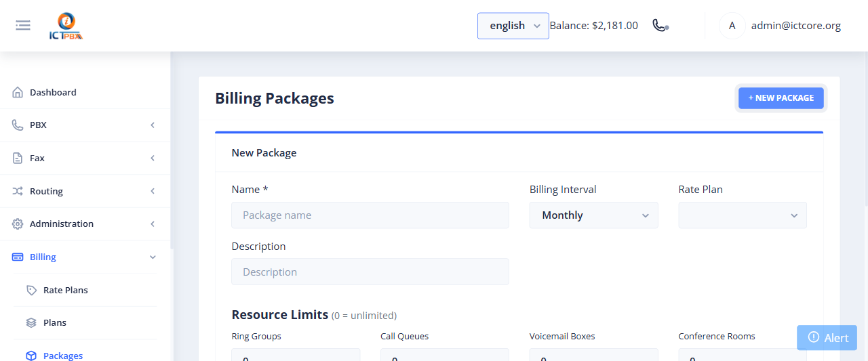This screenshot has width=868, height=361.
Task: Click the Dashboard home icon
Action: [18, 92]
